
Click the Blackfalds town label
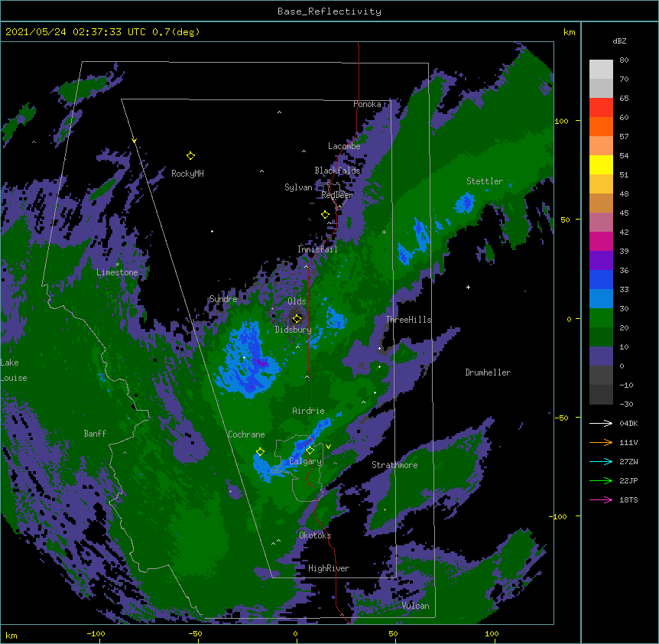[337, 171]
